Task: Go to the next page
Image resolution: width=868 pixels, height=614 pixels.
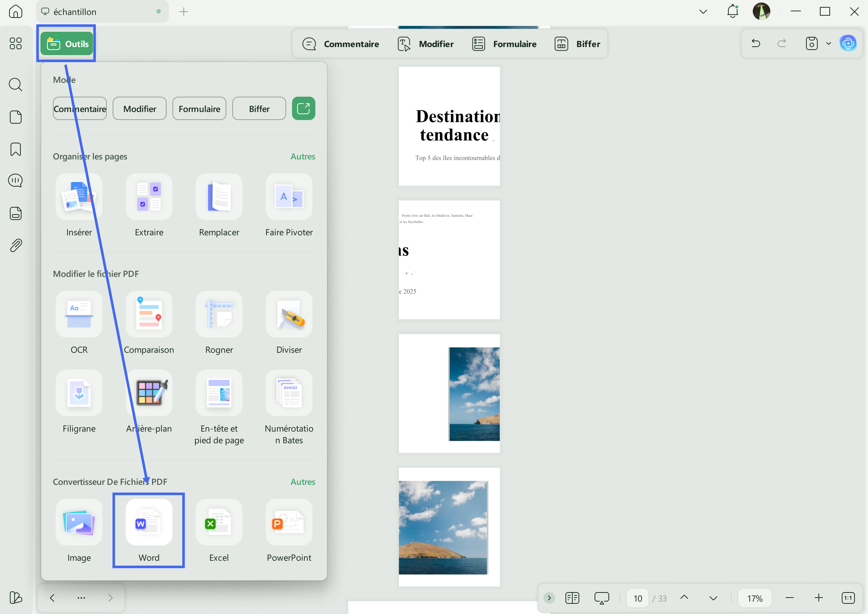Action: (713, 598)
